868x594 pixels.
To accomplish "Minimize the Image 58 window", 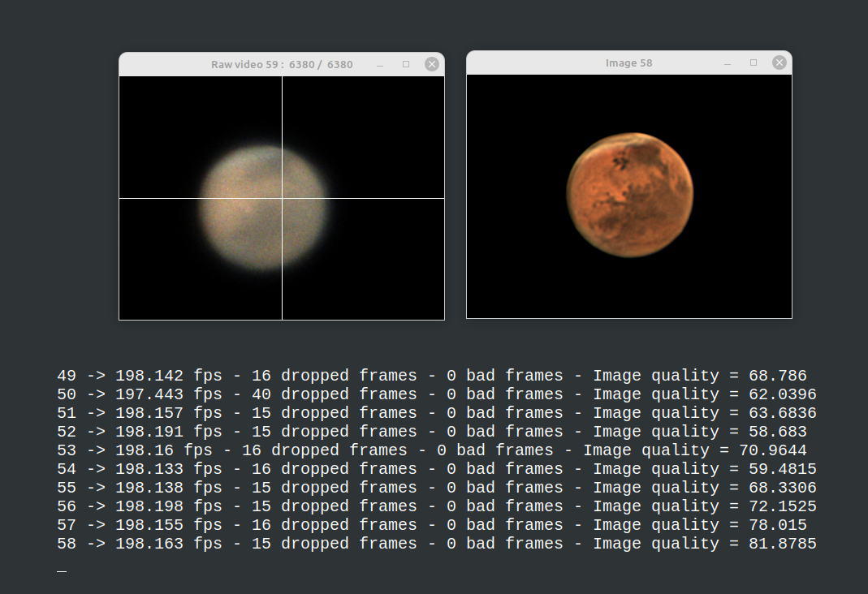I will pyautogui.click(x=728, y=63).
